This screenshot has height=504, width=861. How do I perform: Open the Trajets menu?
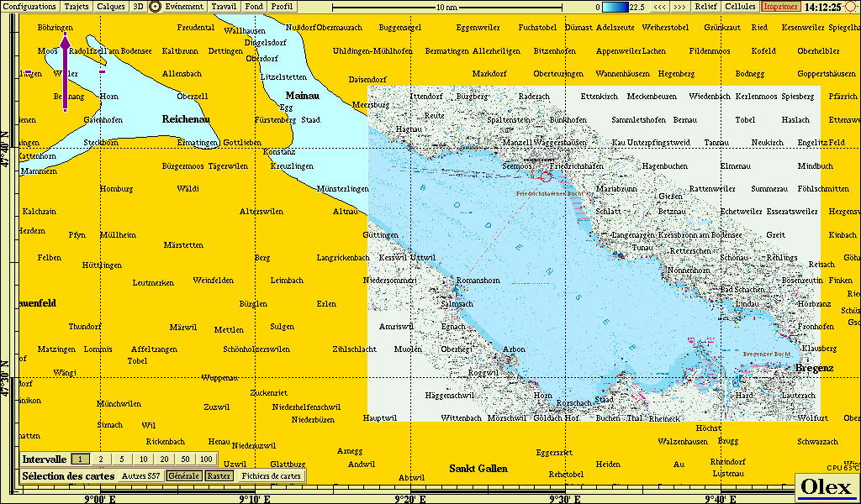click(77, 7)
